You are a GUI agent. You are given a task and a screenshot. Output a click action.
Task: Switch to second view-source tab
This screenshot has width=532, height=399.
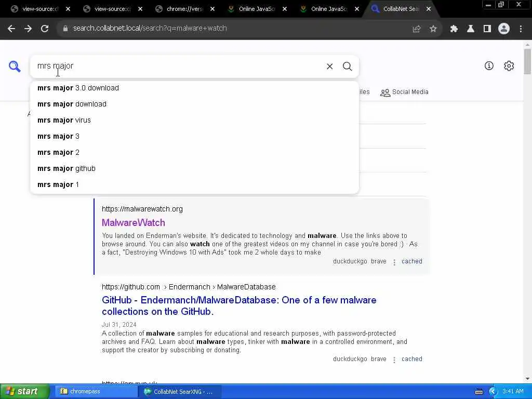point(112,9)
